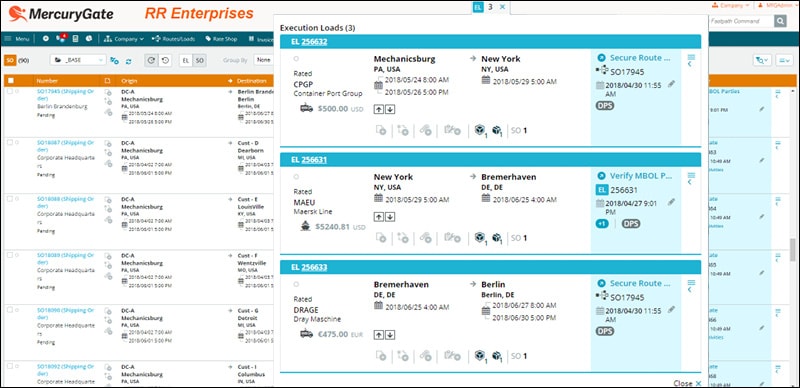Viewport: 800px width, 388px height.
Task: Check the box for order SO17945
Action: point(10,91)
